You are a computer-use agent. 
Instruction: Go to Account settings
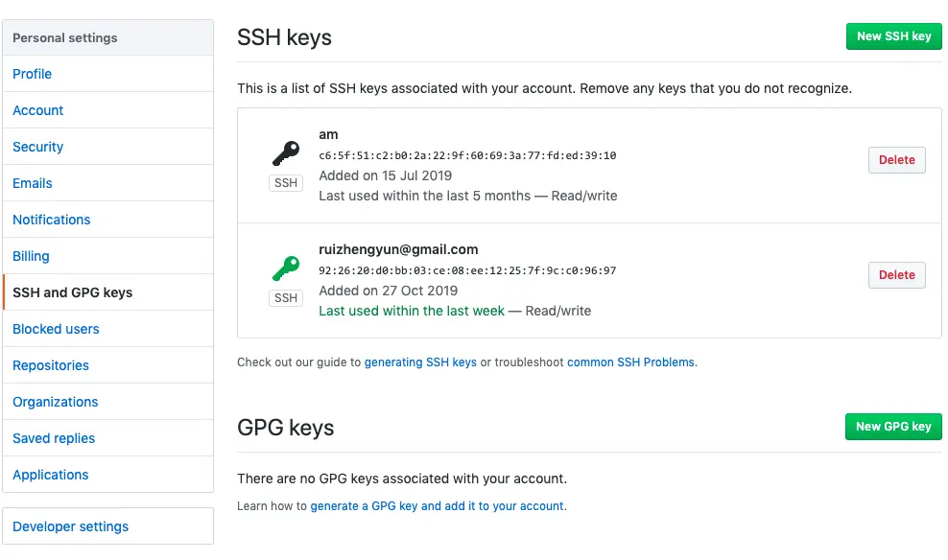(38, 110)
